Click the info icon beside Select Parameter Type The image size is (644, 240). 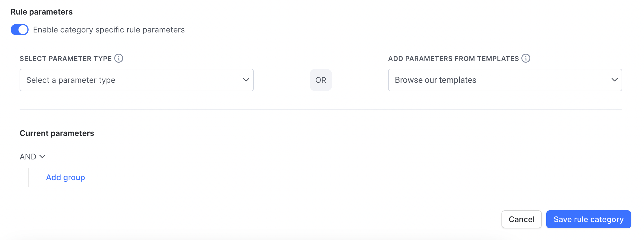point(119,58)
